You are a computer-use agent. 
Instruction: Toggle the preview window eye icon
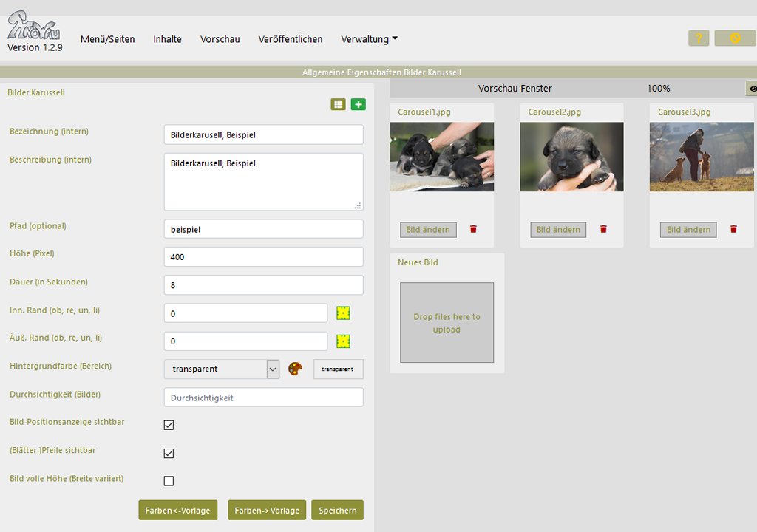(x=753, y=89)
